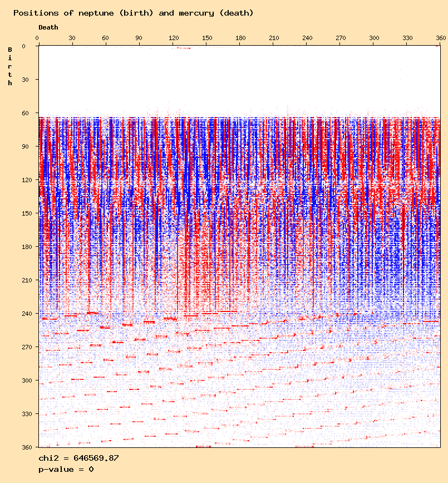Select the 180 tick on Death axis
This screenshot has width=448, height=483.
pos(240,38)
